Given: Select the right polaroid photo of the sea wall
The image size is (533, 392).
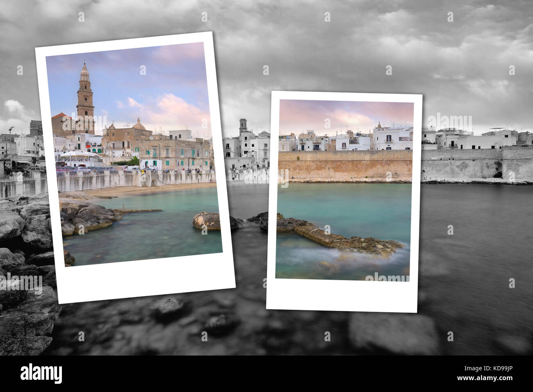Looking at the screenshot, I should tap(344, 201).
